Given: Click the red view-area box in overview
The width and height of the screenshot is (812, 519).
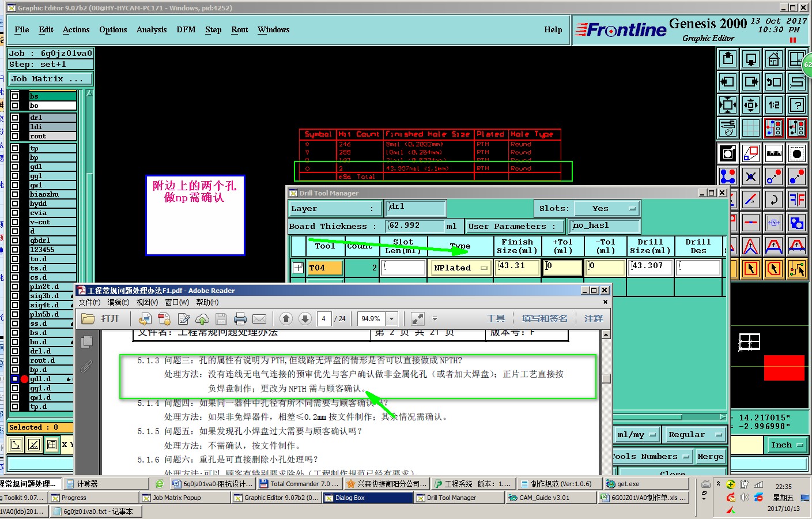Looking at the screenshot, I should [784, 367].
